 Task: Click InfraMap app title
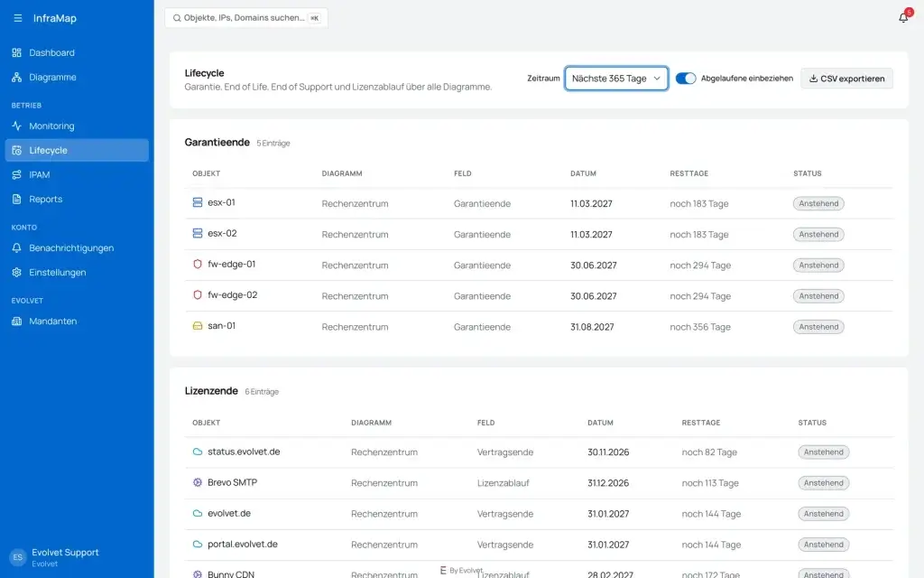tap(55, 18)
